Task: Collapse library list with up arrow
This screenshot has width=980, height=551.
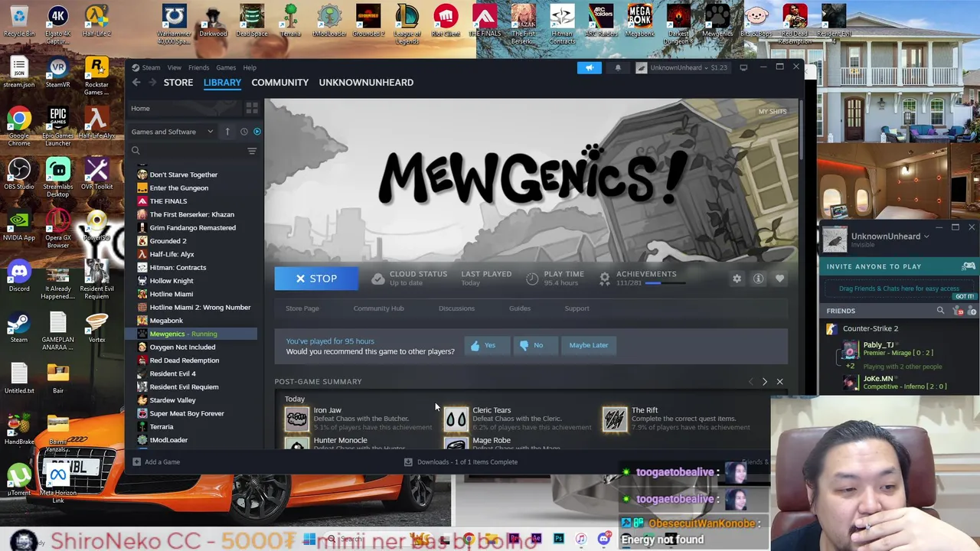Action: (x=227, y=132)
